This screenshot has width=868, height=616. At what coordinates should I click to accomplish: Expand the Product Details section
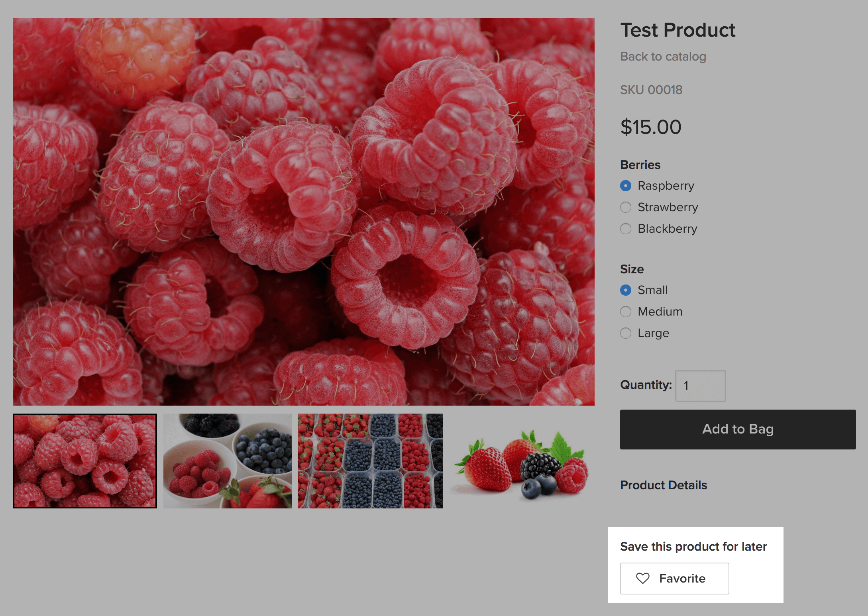(x=664, y=485)
